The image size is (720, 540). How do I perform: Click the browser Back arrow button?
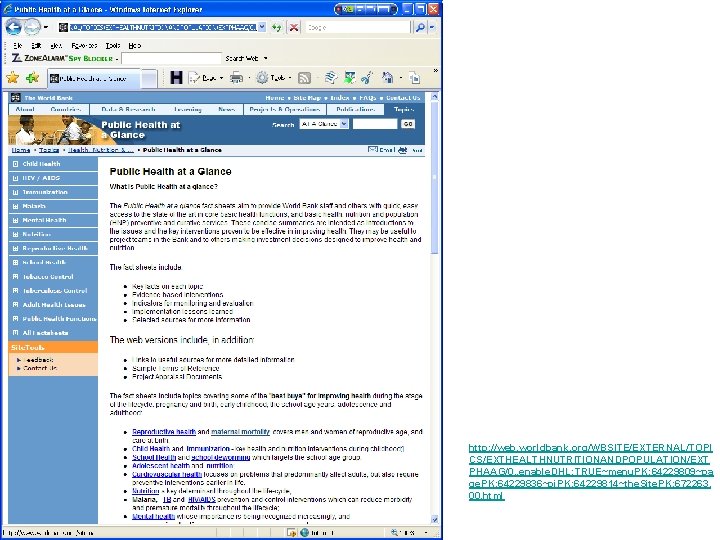pos(13,27)
